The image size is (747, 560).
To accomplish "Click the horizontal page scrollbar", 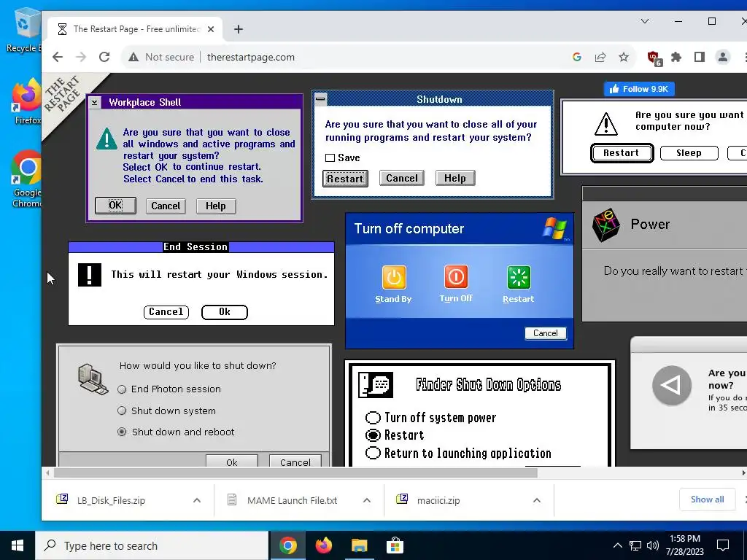I will pos(295,472).
